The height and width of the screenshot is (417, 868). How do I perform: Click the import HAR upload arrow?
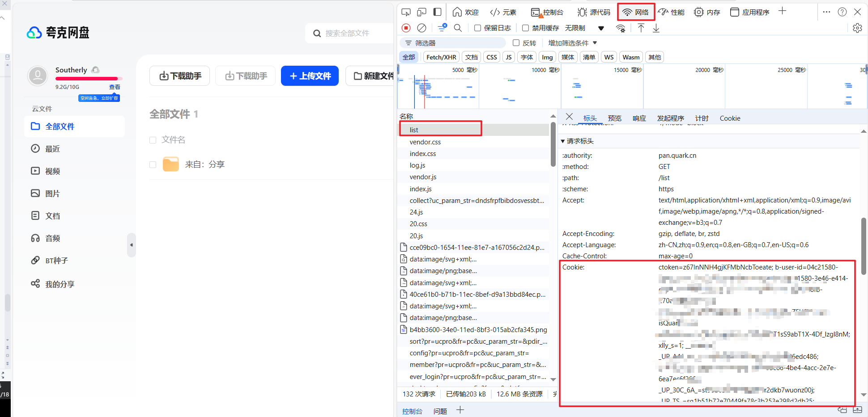pyautogui.click(x=641, y=28)
